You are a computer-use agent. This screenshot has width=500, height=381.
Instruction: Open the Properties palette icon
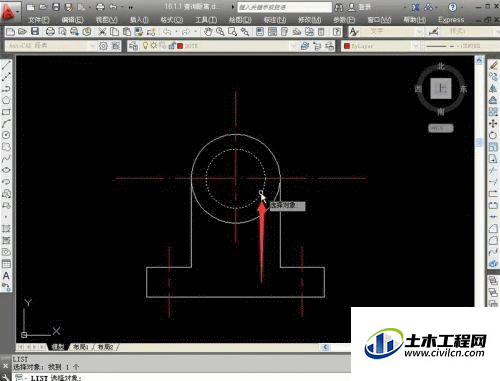[260, 32]
